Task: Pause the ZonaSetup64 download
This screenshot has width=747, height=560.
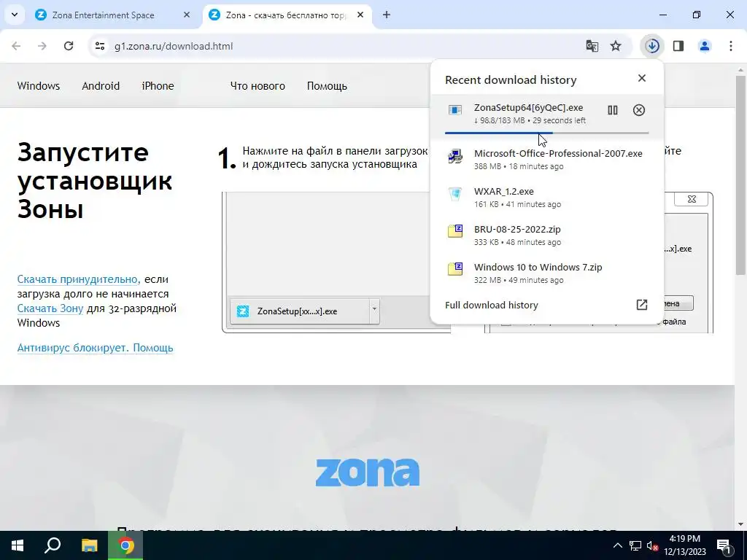Action: [x=612, y=110]
